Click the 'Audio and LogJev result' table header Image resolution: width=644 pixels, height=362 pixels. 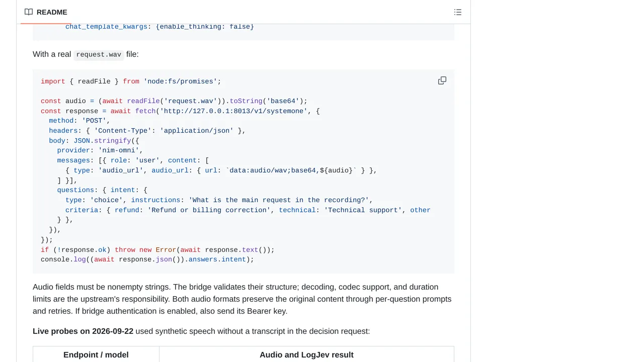306,354
